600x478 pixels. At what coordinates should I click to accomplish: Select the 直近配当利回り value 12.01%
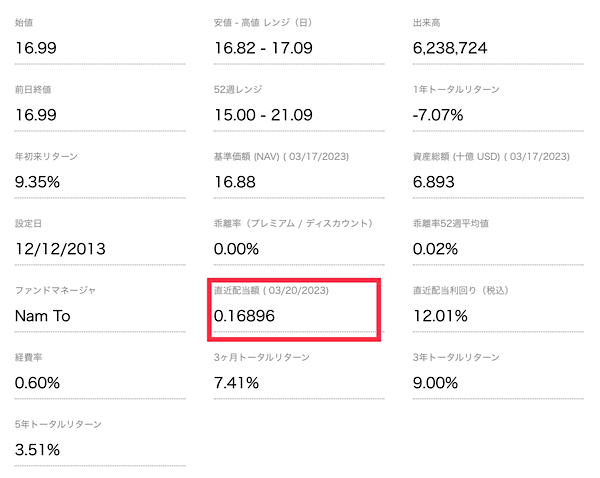440,316
